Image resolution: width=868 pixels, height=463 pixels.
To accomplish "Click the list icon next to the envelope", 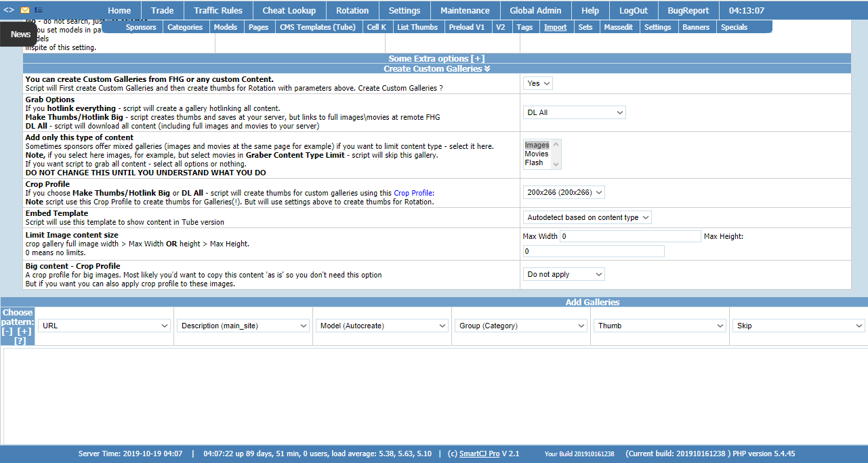I will (38, 10).
